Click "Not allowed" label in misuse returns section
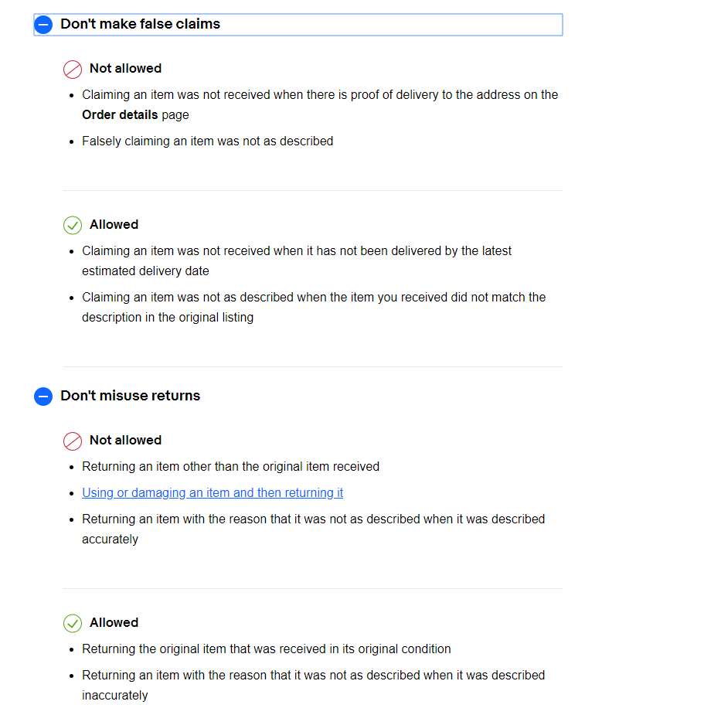This screenshot has width=728, height=715. pyautogui.click(x=125, y=440)
